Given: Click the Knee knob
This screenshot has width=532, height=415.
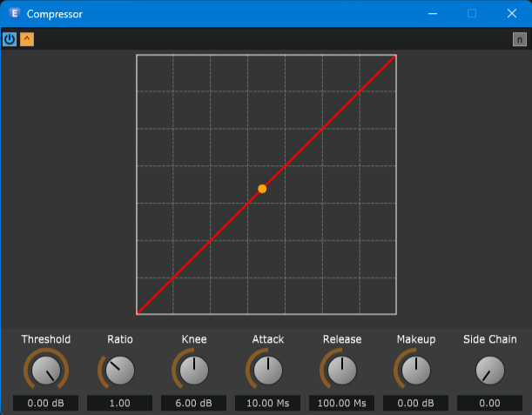Looking at the screenshot, I should (194, 371).
